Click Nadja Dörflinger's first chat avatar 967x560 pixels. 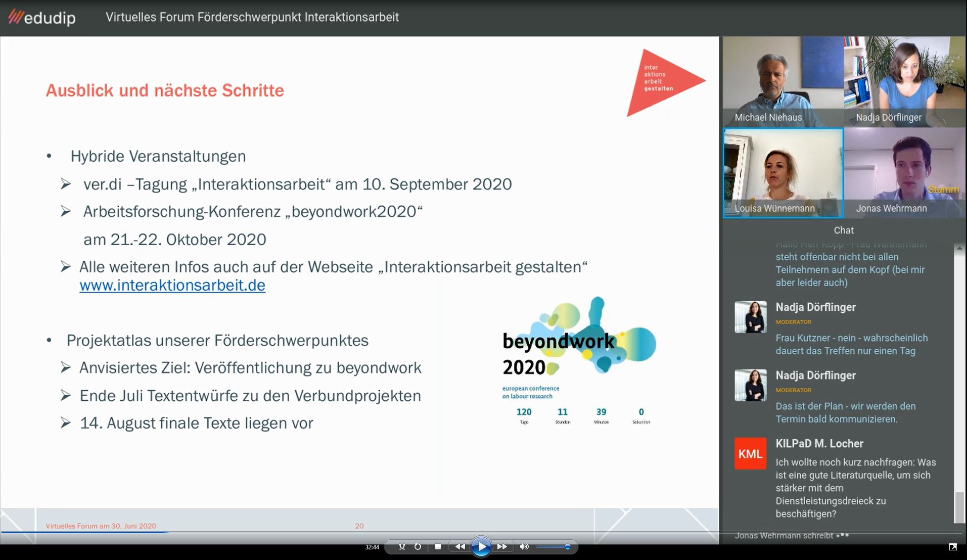click(x=750, y=317)
